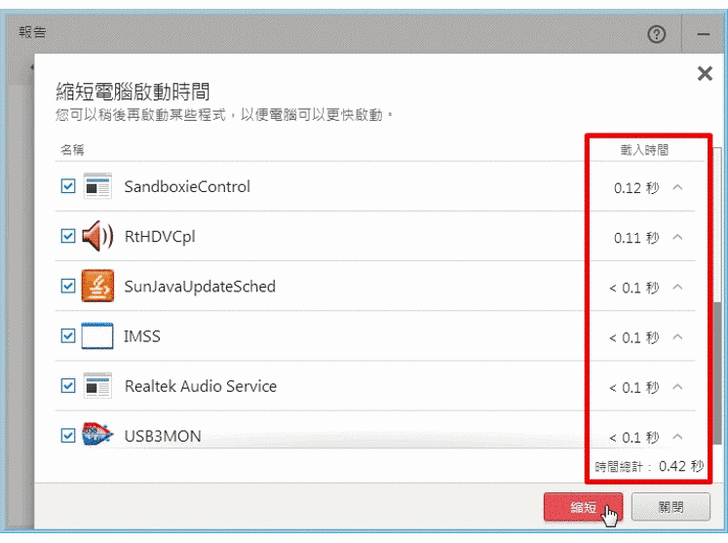Expand the SandboxieControl row chevron
Image resolution: width=728 pixels, height=543 pixels.
pyautogui.click(x=678, y=187)
